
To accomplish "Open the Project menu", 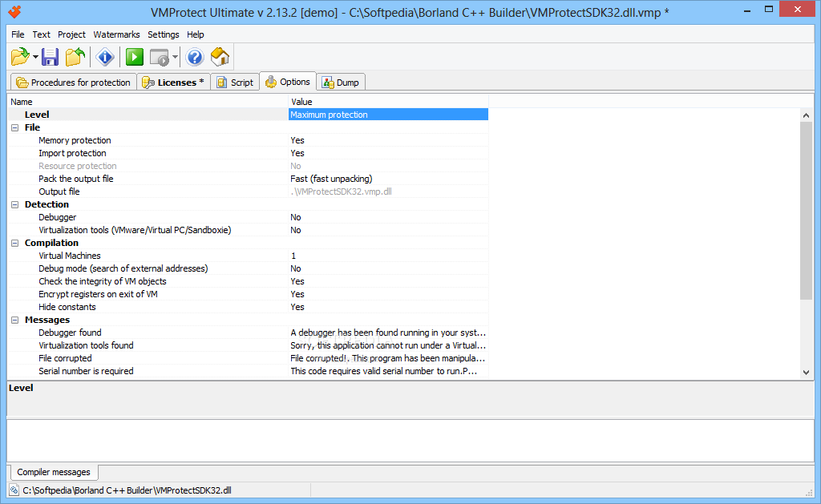I will 71,34.
